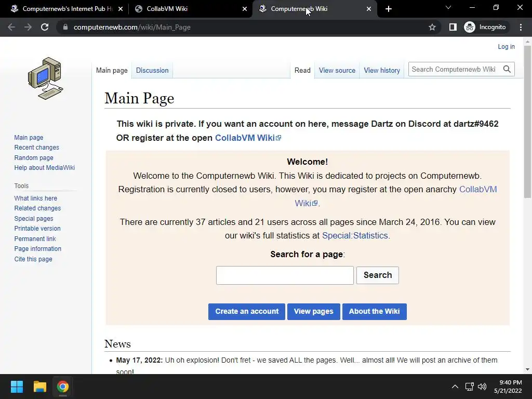The height and width of the screenshot is (399, 532).
Task: Open Chrome's three-dot menu
Action: pos(521,27)
